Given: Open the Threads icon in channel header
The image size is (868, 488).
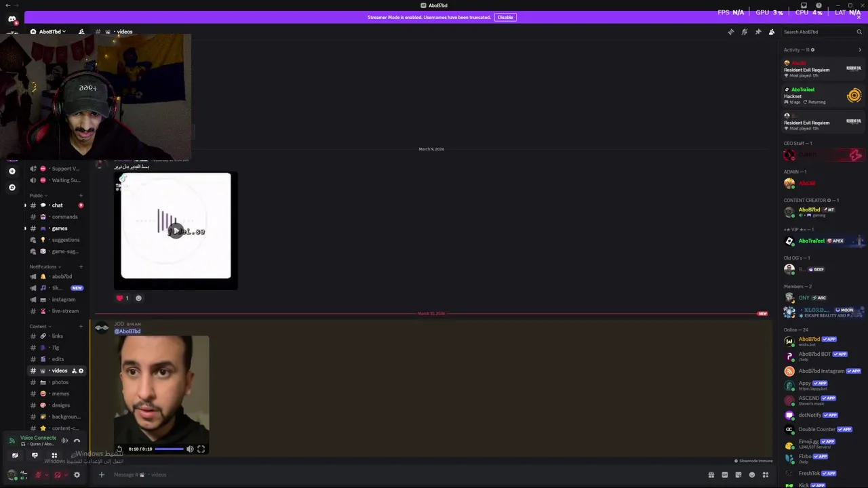Looking at the screenshot, I should pyautogui.click(x=731, y=32).
